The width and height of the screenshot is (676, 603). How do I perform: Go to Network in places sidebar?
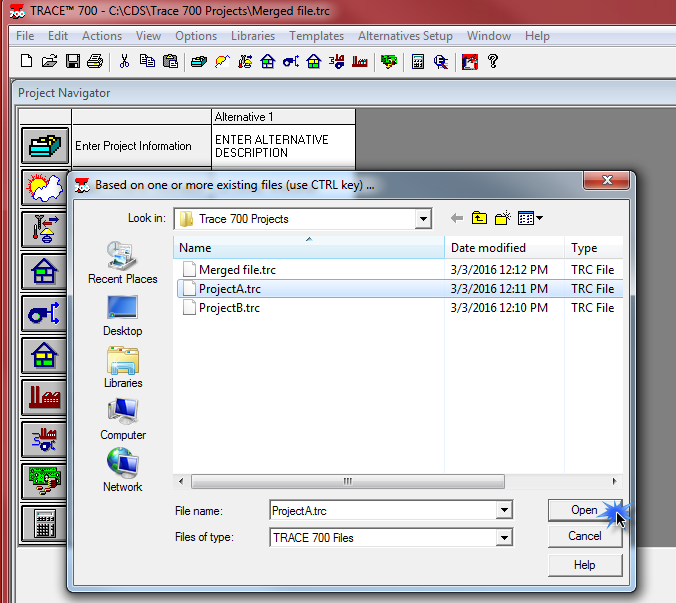point(123,470)
